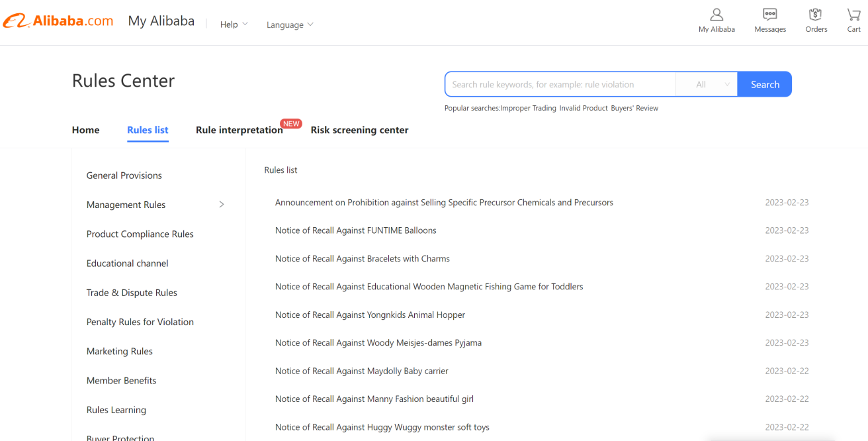
Task: Open Product Compliance Rules category
Action: point(140,234)
